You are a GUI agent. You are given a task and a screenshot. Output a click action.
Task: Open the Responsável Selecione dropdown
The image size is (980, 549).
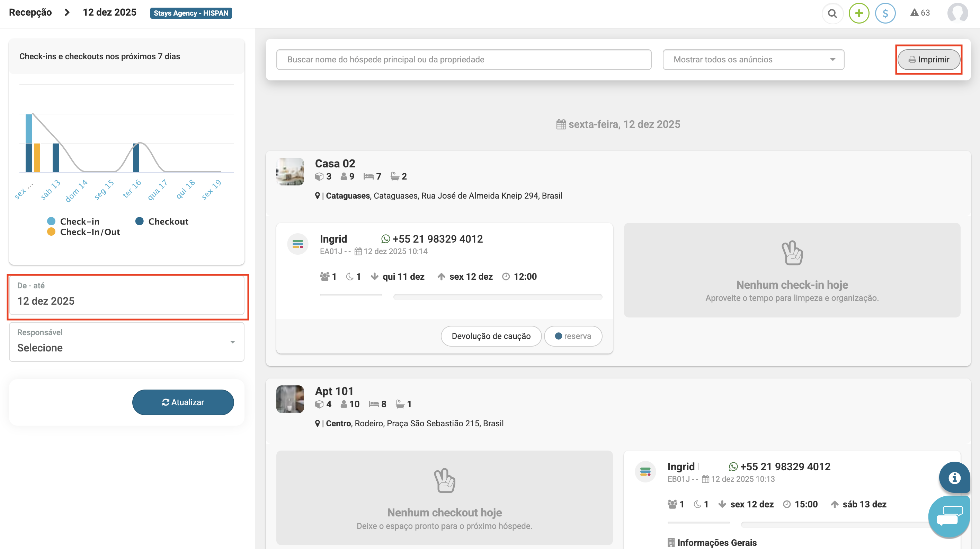pyautogui.click(x=126, y=341)
